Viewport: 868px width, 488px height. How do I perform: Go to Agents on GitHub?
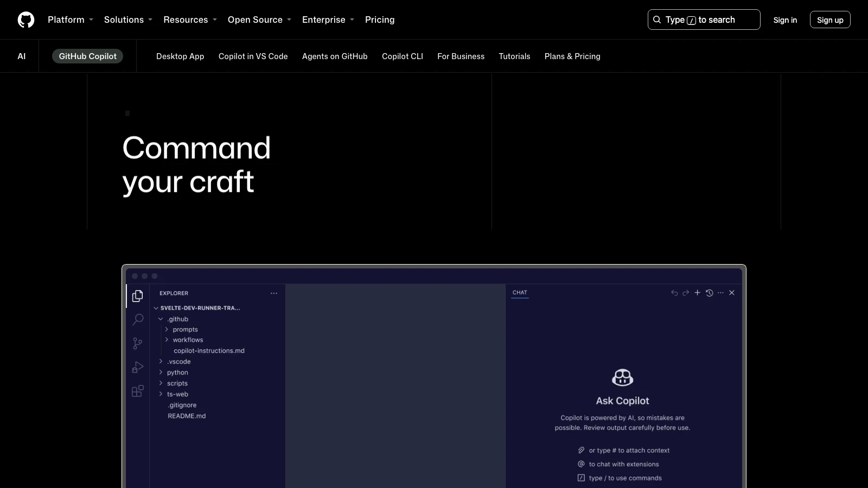click(335, 56)
